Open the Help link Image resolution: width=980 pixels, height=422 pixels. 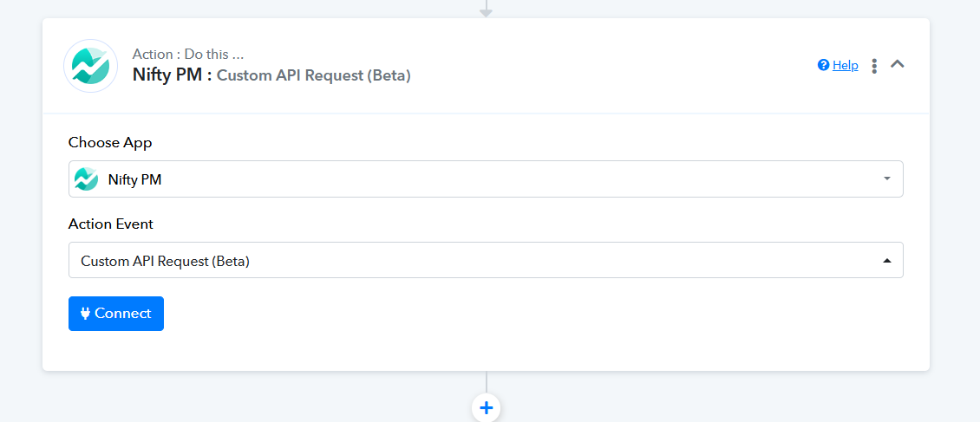tap(845, 65)
